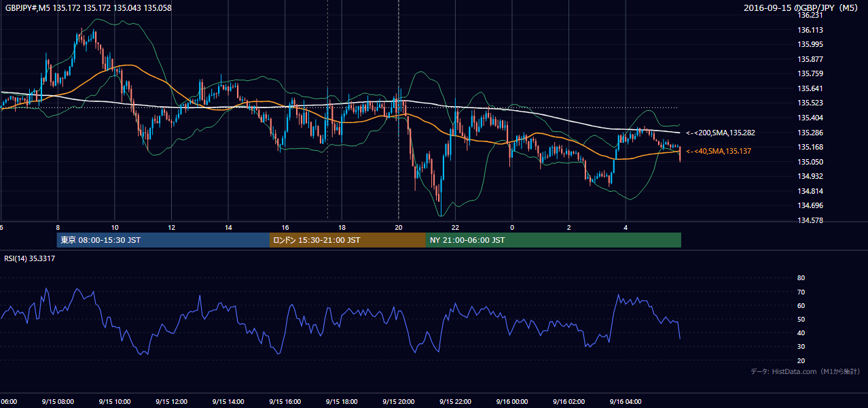868x408 pixels.
Task: Click the 9/16 04:00 date label
Action: click(x=625, y=402)
